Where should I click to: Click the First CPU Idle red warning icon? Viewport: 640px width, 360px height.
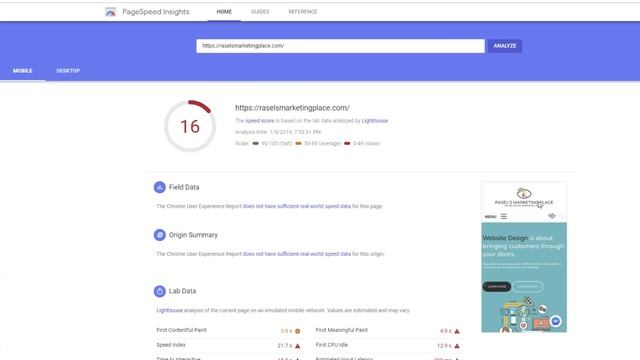click(457, 346)
